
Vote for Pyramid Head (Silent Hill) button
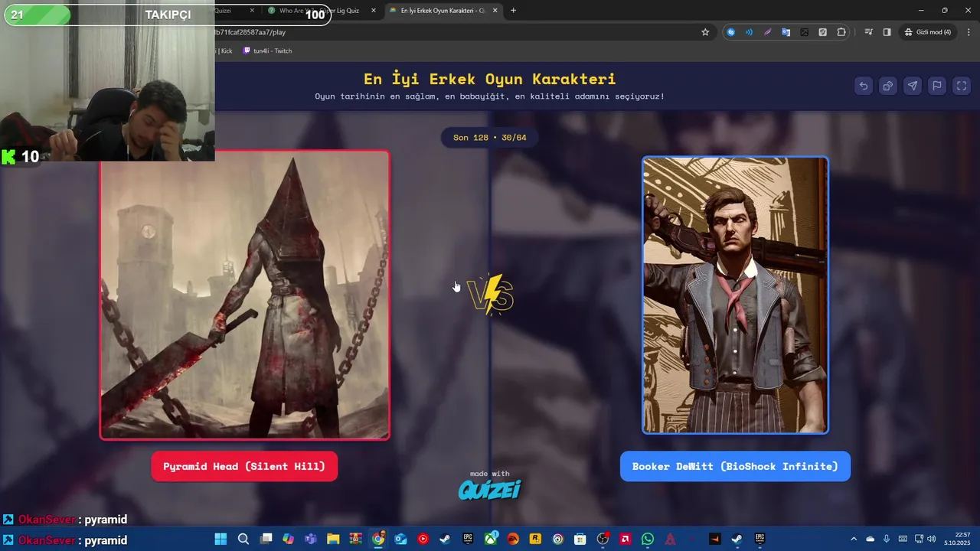click(x=244, y=466)
